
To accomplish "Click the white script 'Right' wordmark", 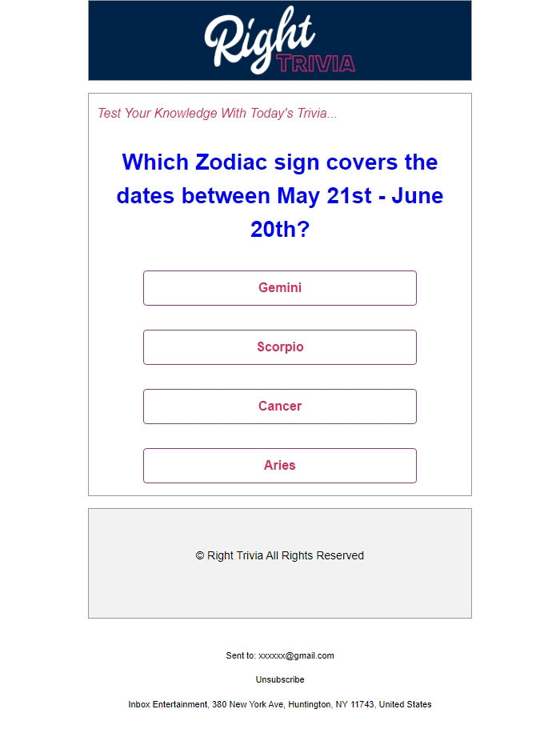I will 259,40.
